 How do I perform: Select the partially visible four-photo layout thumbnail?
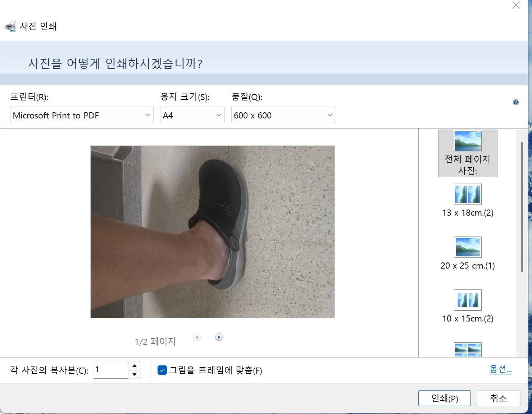tap(468, 350)
